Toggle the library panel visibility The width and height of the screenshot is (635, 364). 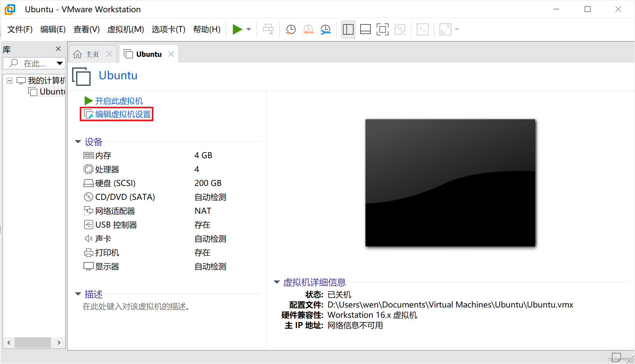(348, 29)
